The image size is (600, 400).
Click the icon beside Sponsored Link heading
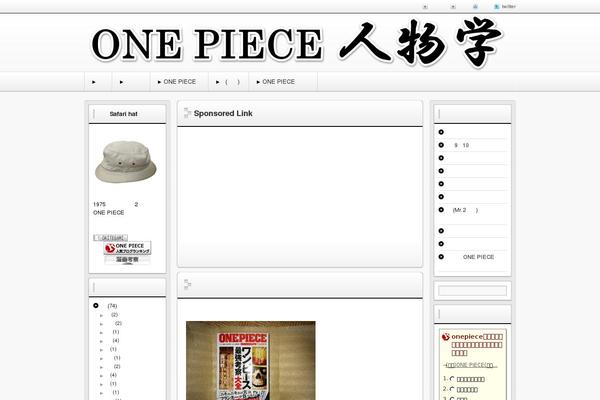(188, 113)
